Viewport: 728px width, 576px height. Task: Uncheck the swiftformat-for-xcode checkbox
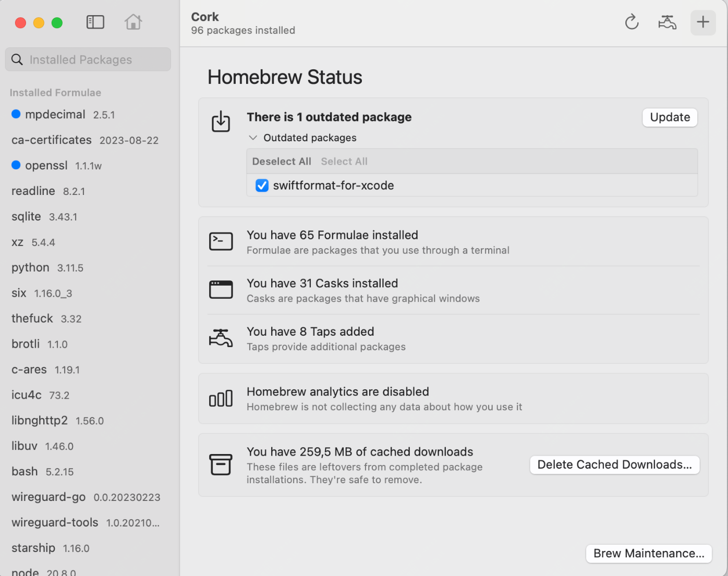click(262, 186)
